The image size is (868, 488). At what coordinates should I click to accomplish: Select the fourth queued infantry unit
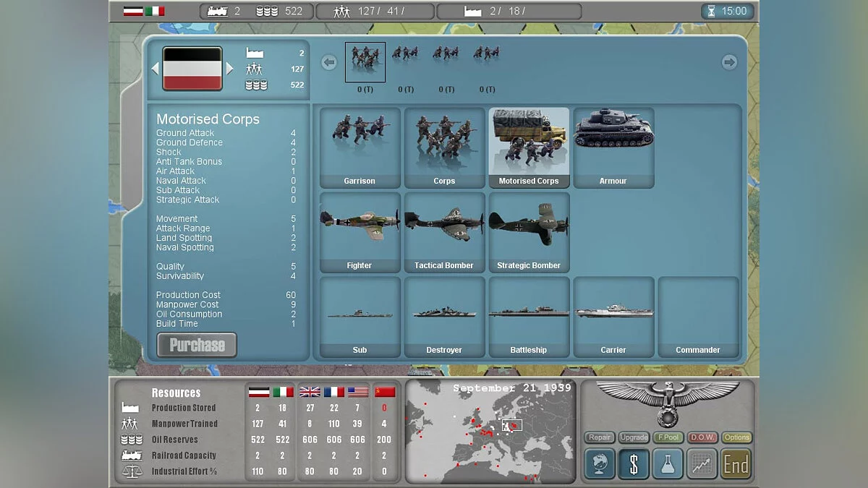[487, 54]
